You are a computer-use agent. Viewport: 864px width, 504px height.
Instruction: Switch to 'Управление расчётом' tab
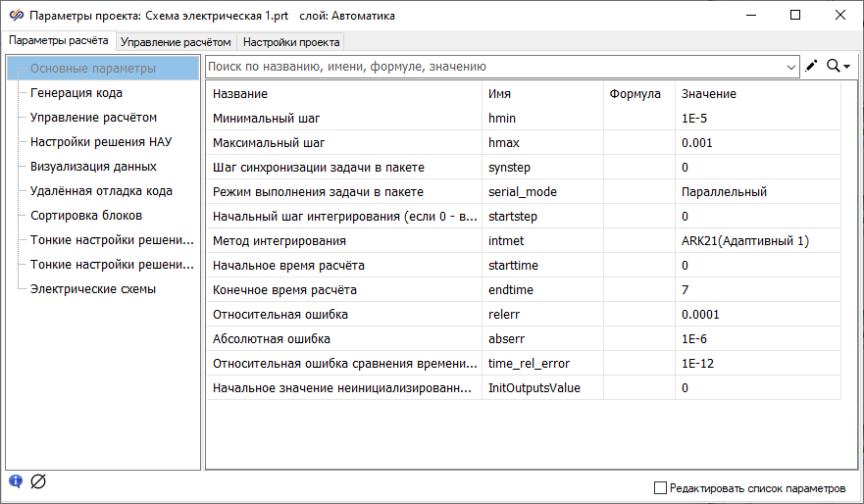click(176, 42)
